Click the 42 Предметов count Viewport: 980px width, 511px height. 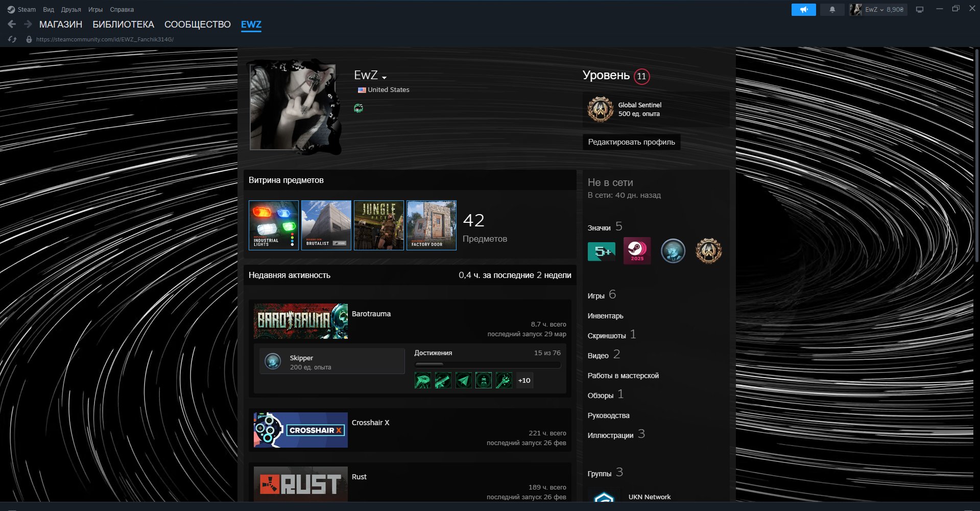pos(485,227)
